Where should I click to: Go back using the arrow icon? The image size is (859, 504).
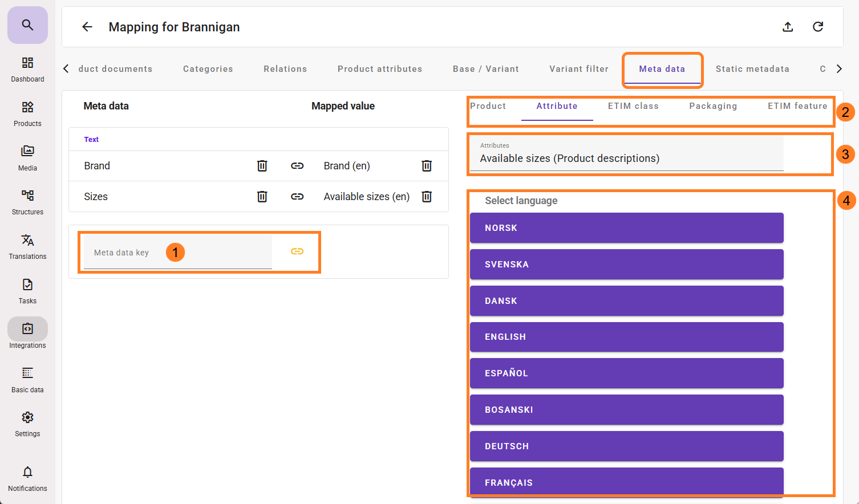pos(87,27)
